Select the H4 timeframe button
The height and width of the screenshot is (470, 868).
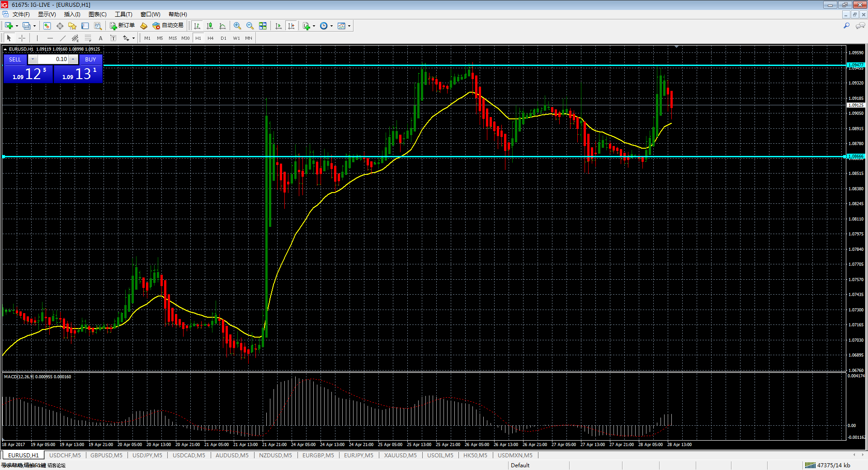point(211,38)
